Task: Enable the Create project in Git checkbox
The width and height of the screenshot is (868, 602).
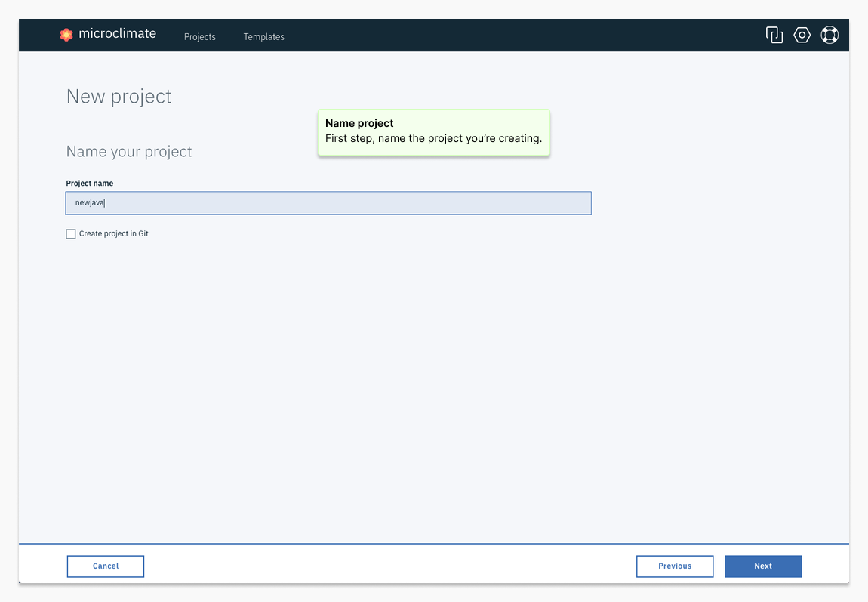Action: [71, 234]
